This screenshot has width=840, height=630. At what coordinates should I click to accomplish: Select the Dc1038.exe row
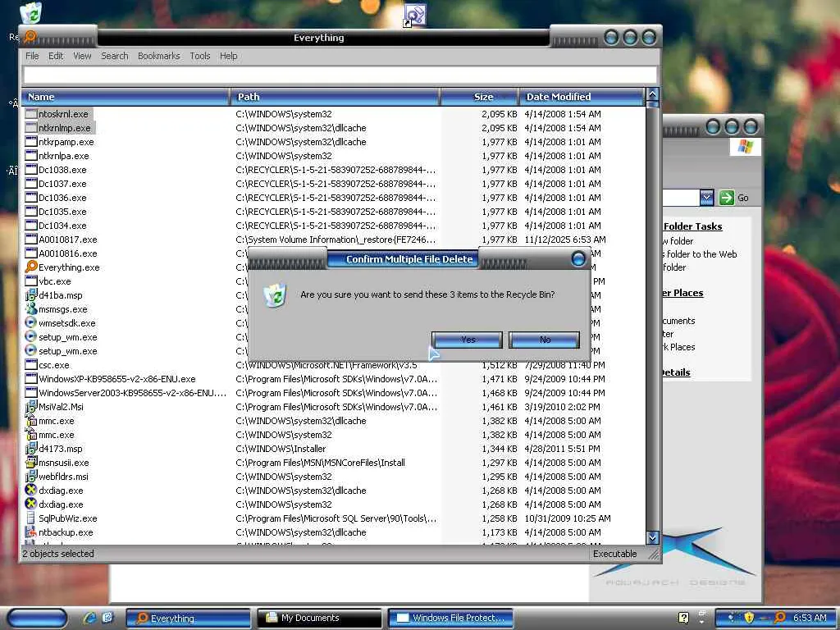tap(335, 169)
